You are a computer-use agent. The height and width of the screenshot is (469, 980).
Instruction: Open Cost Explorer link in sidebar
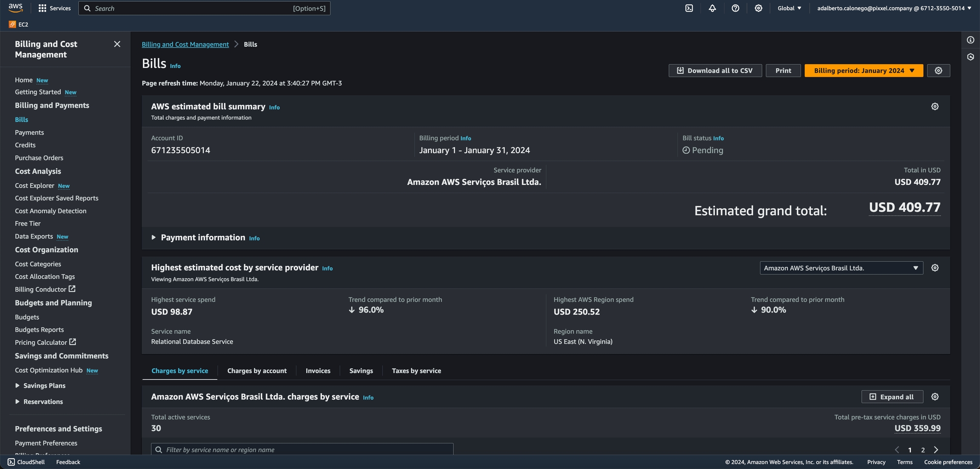coord(34,186)
